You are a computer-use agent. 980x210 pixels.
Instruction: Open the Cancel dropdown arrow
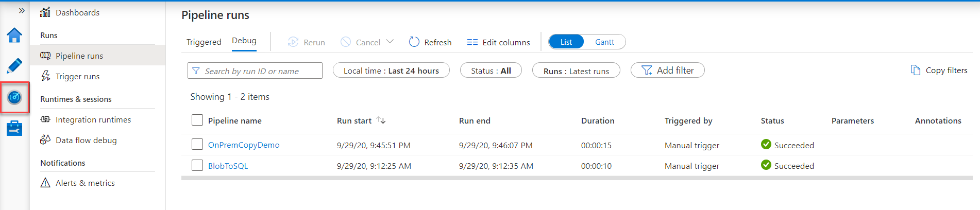click(390, 42)
